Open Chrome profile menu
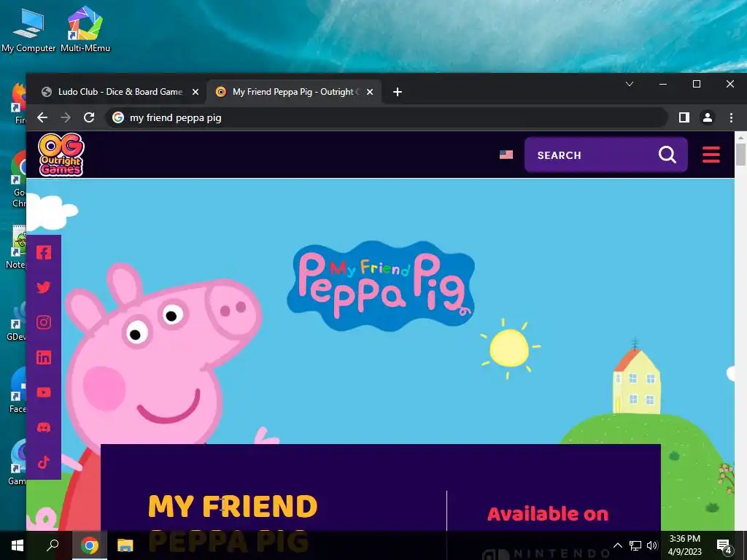This screenshot has height=560, width=747. coord(708,117)
